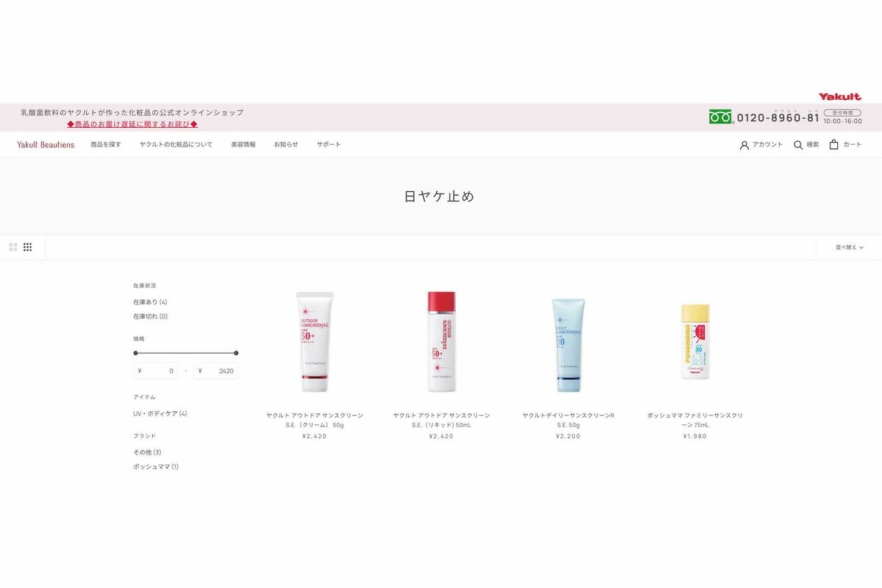
Task: Open the 美容情報 menu item
Action: point(243,145)
